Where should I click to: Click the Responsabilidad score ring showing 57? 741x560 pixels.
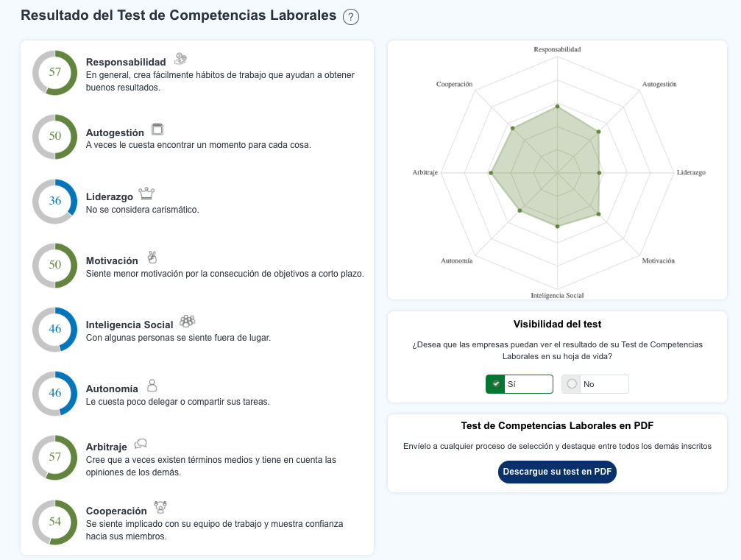[x=55, y=72]
